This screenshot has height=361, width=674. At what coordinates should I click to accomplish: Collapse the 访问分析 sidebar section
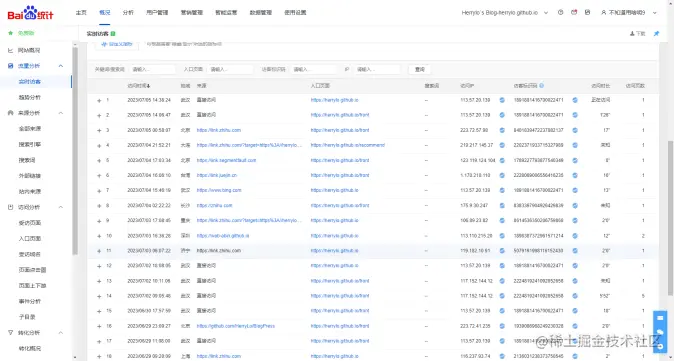(x=61, y=207)
